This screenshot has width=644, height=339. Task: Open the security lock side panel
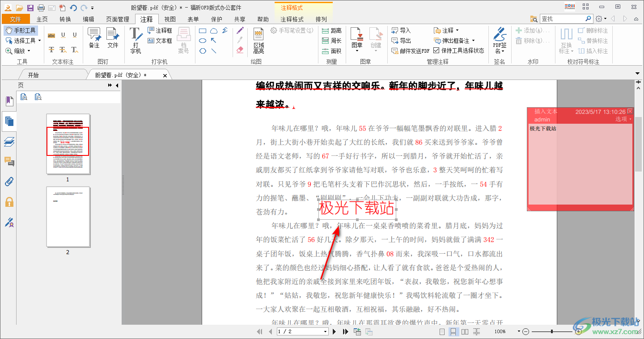[9, 202]
